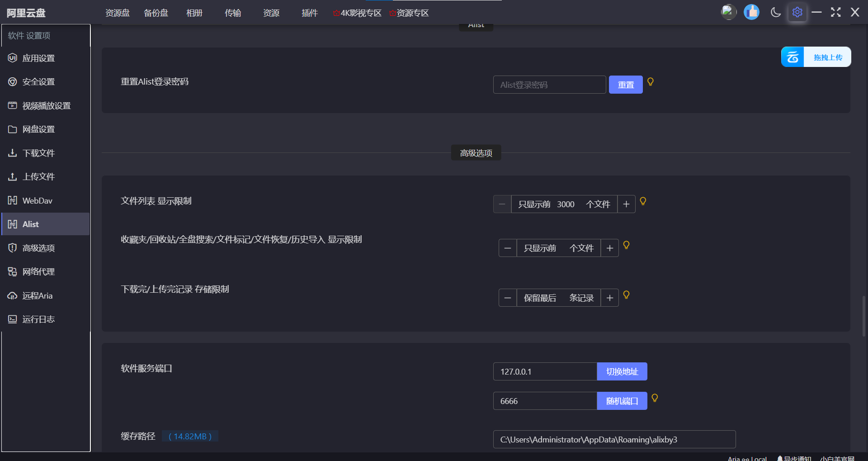Show hint for 文件列表 显示限制

coord(643,201)
